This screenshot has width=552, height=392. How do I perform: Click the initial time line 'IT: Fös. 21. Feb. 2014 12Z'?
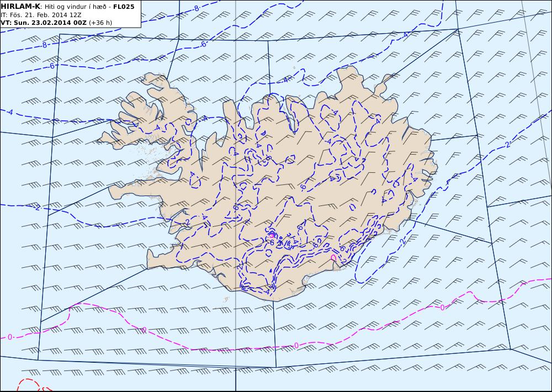(x=41, y=15)
